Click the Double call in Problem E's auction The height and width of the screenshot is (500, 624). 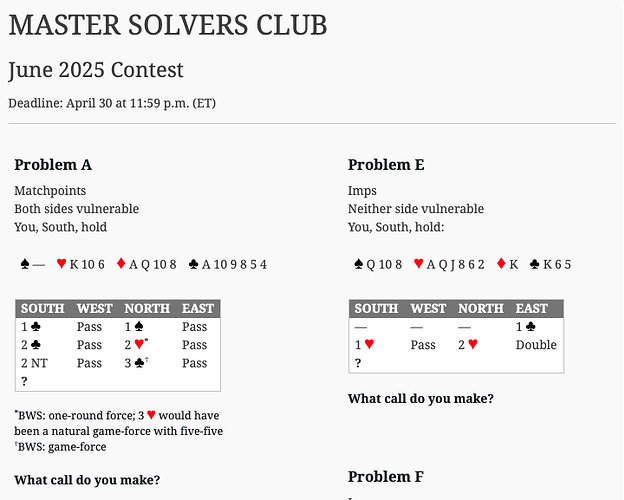point(537,345)
